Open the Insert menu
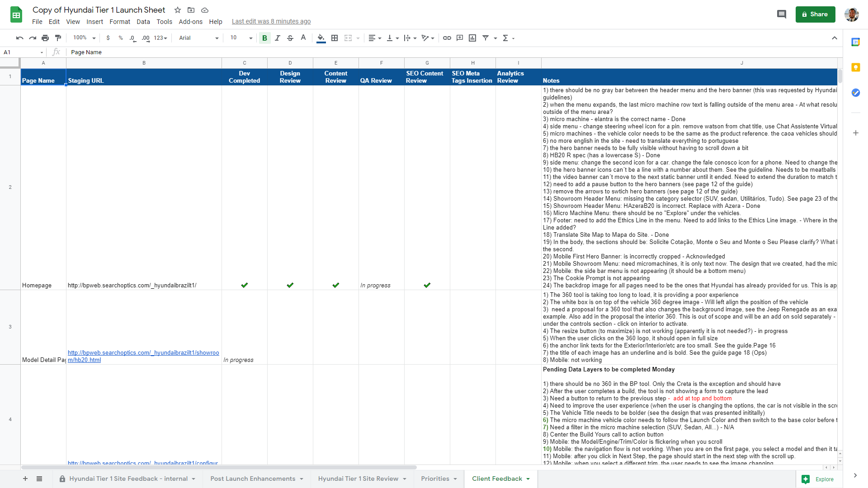Screen dimensions: 868x488 click(94, 22)
